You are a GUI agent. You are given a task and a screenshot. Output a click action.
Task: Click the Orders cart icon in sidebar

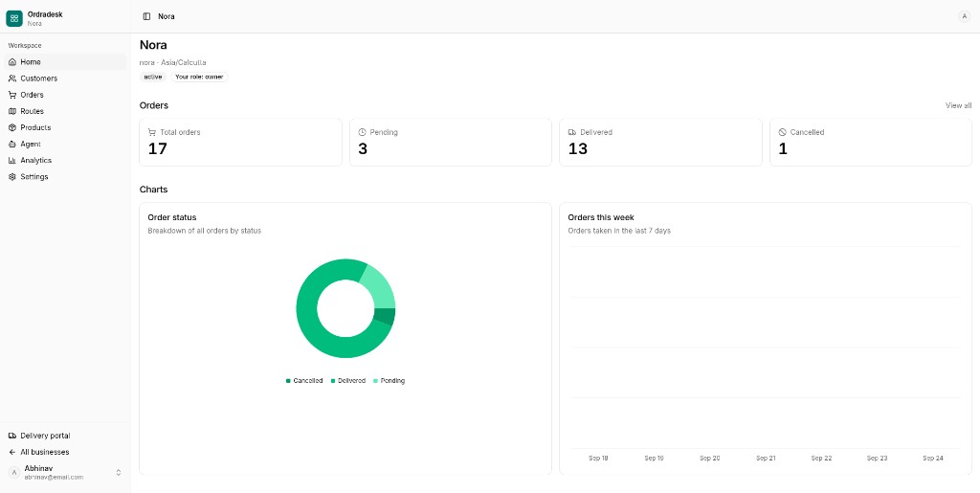(12, 95)
